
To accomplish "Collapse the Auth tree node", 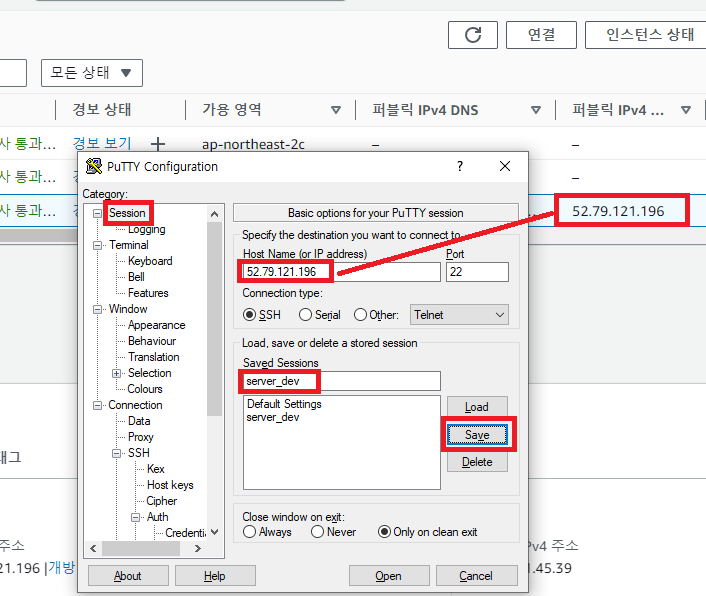I will 136,517.
